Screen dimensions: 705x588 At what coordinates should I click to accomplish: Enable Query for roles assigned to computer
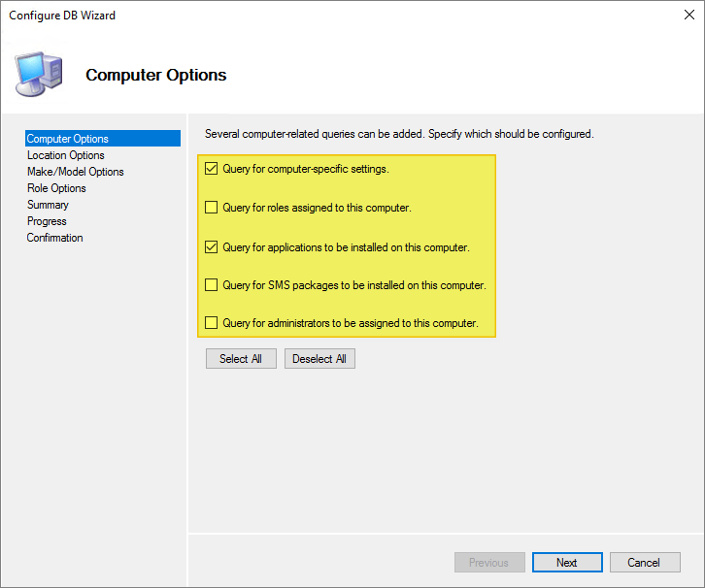(x=212, y=208)
